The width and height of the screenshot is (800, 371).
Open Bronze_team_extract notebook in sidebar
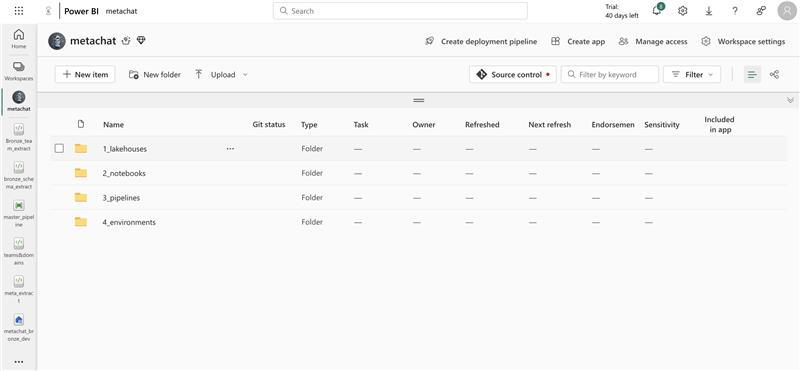click(x=19, y=137)
